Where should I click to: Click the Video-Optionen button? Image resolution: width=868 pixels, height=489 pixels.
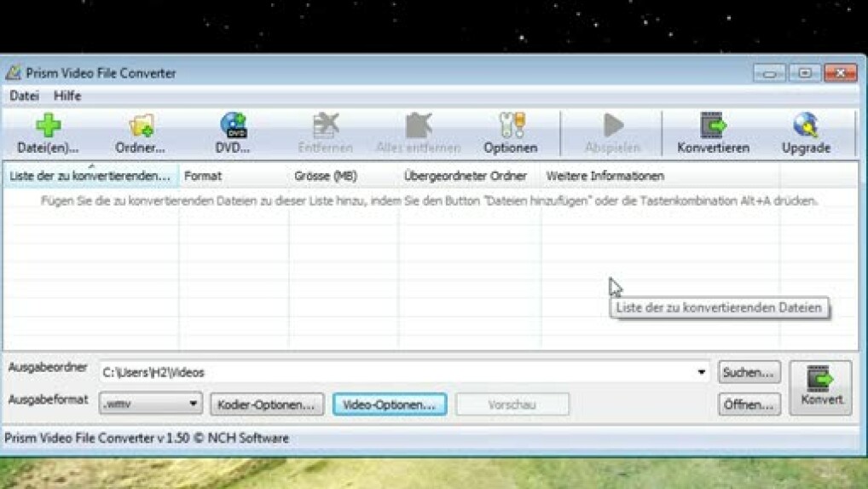tap(389, 405)
